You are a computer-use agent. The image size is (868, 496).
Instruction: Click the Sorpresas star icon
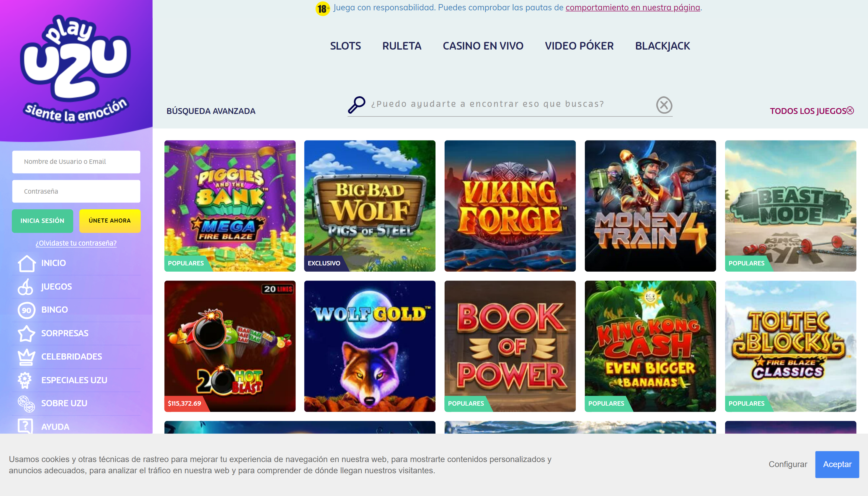[27, 334]
